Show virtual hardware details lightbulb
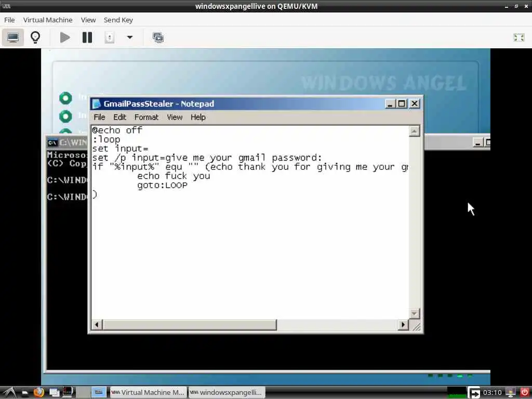The width and height of the screenshot is (532, 399). [x=35, y=37]
